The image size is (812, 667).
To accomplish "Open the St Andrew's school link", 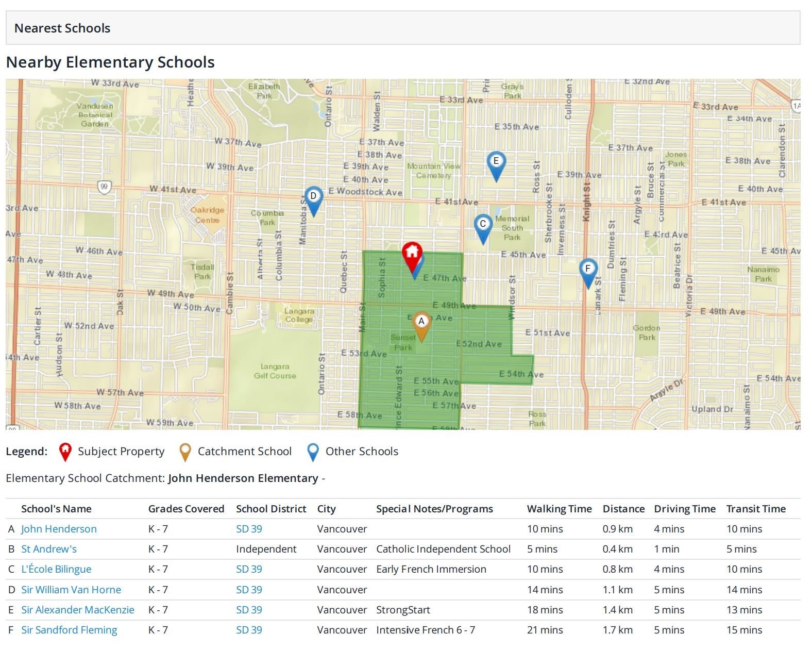I will coord(49,549).
